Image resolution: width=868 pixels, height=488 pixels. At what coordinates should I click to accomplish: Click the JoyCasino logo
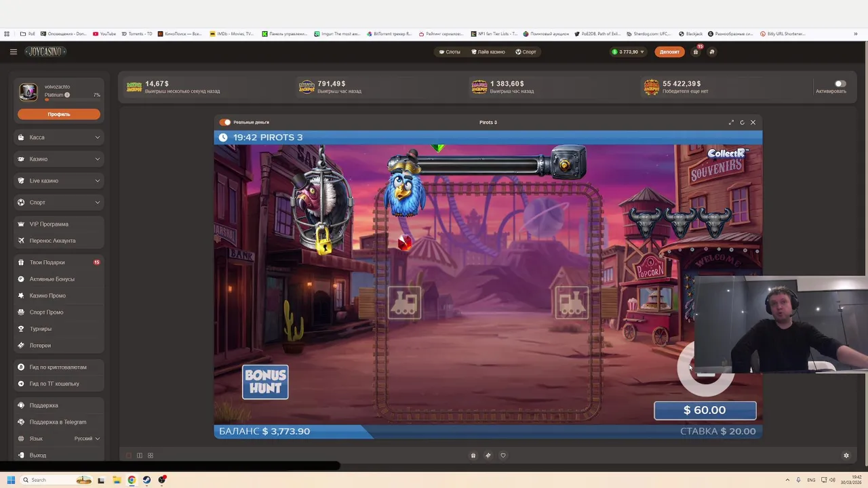(x=46, y=52)
